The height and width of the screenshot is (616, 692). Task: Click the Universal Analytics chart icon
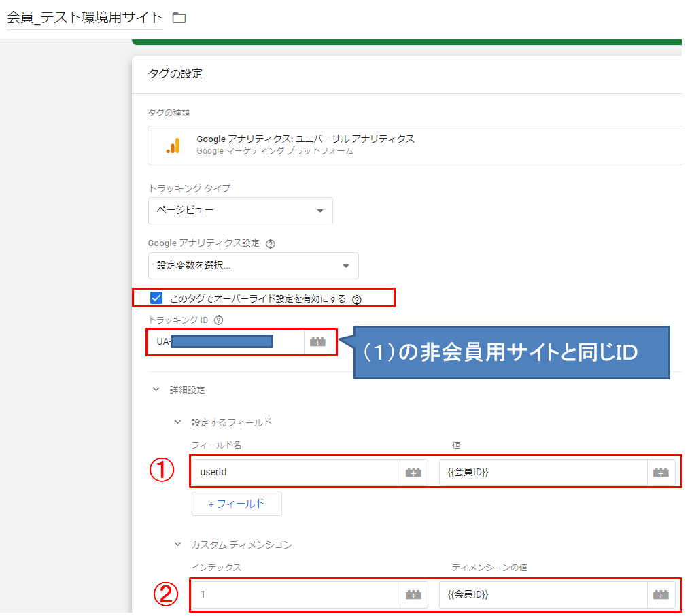(x=173, y=146)
